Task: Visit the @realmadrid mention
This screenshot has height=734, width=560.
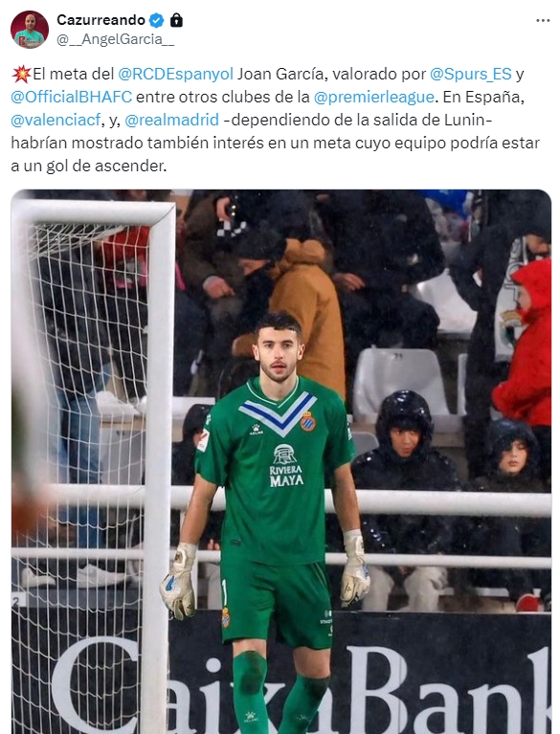Action: (x=172, y=120)
